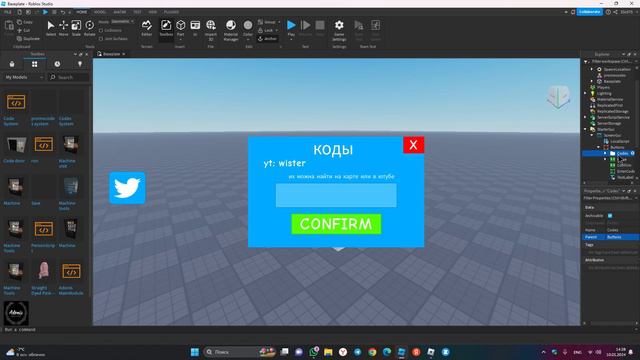The image size is (640, 360).
Task: Click the red X close button
Action: [x=413, y=145]
